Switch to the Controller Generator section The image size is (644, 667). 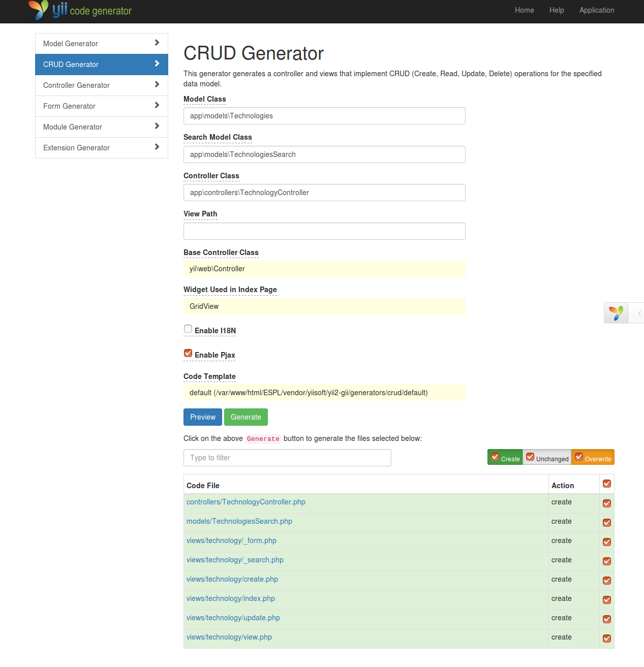76,85
